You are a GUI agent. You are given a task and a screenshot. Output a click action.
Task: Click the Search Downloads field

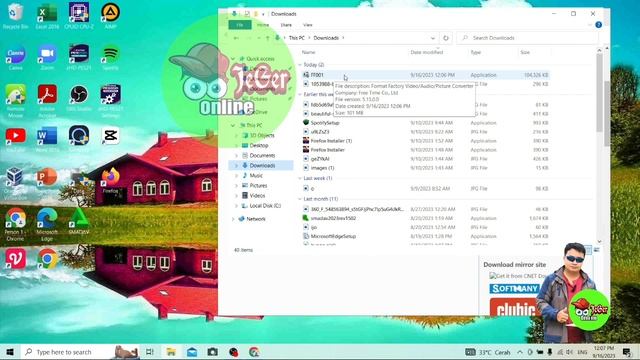tap(527, 38)
